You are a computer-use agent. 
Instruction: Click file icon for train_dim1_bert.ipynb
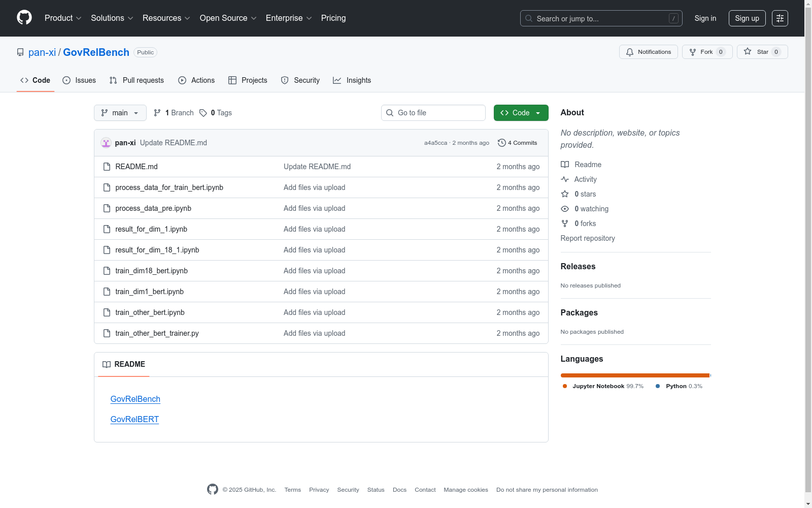point(107,292)
